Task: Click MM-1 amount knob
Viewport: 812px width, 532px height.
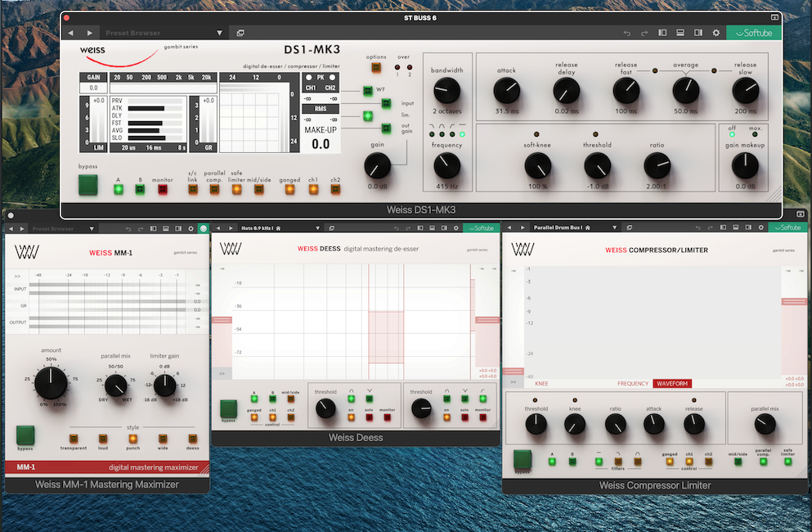Action: [51, 383]
